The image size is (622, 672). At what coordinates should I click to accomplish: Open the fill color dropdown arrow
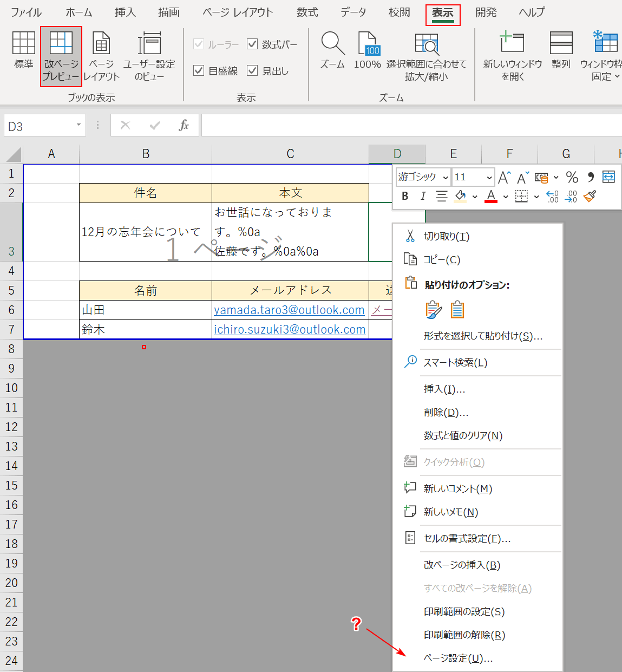(475, 197)
